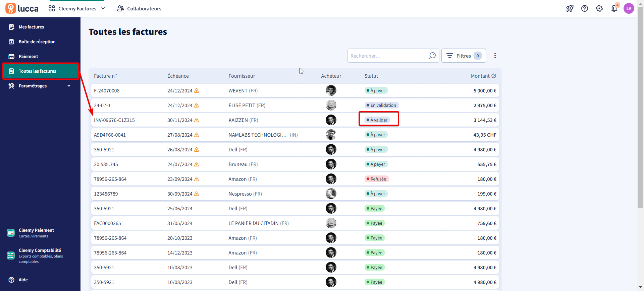Image resolution: width=644 pixels, height=291 pixels.
Task: Click the Cleemy Comptabilité icon
Action: point(11,256)
